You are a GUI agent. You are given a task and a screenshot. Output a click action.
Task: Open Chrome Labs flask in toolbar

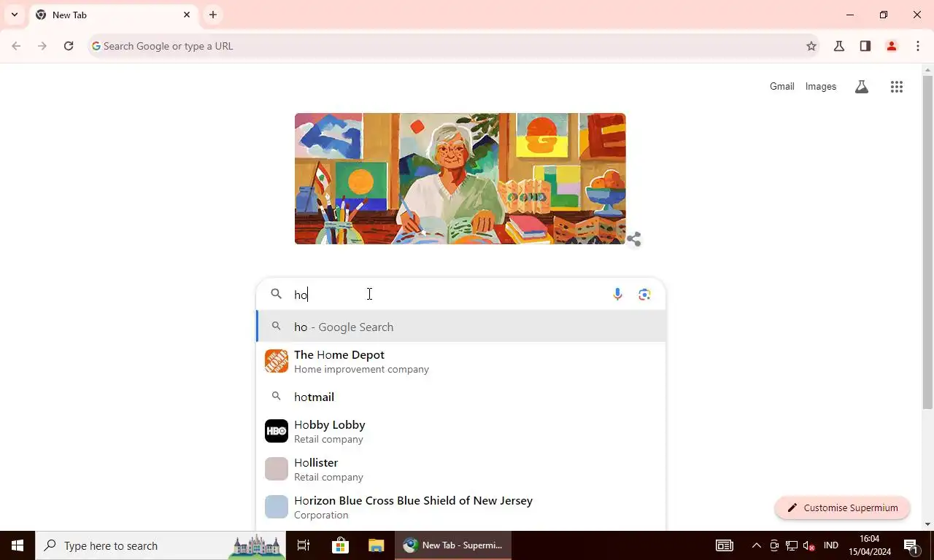[x=839, y=46]
